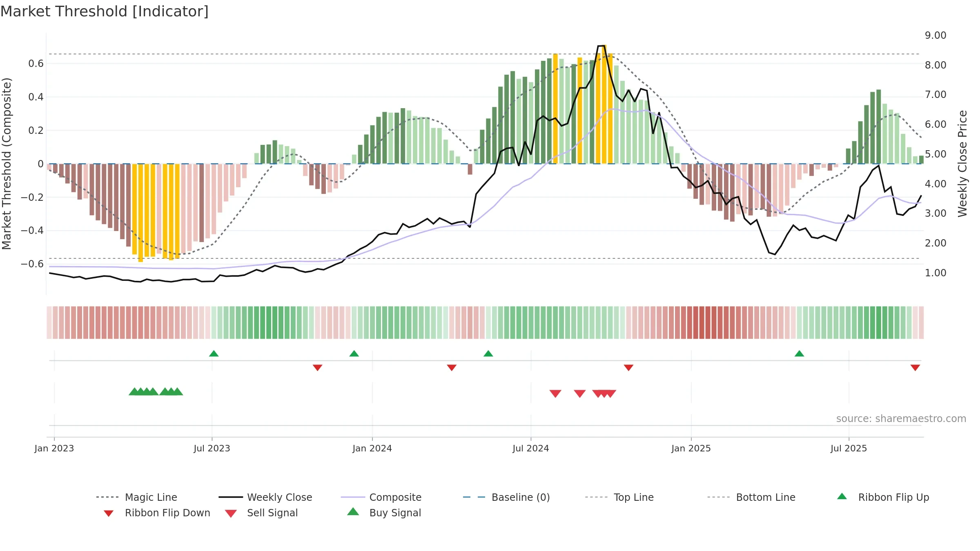Click the second sell signal marker in 2024
Screen dimensions: 980x551
pyautogui.click(x=580, y=393)
